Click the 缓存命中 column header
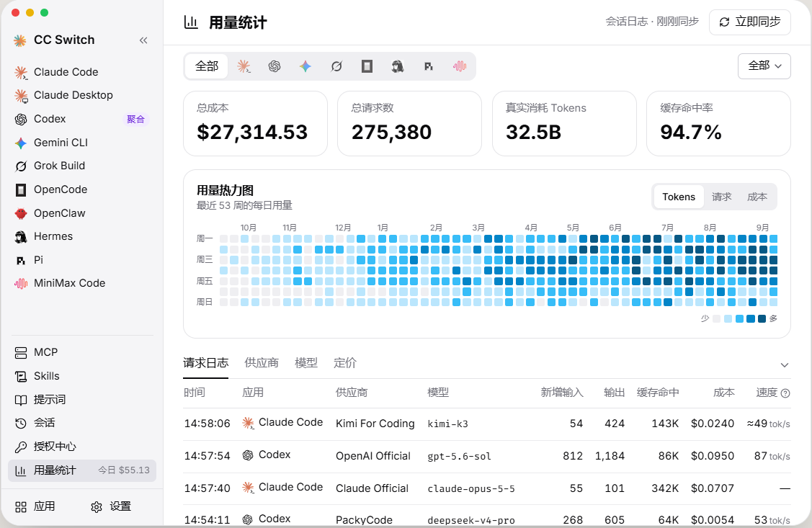Viewport: 812px width, 528px height. pos(658,393)
